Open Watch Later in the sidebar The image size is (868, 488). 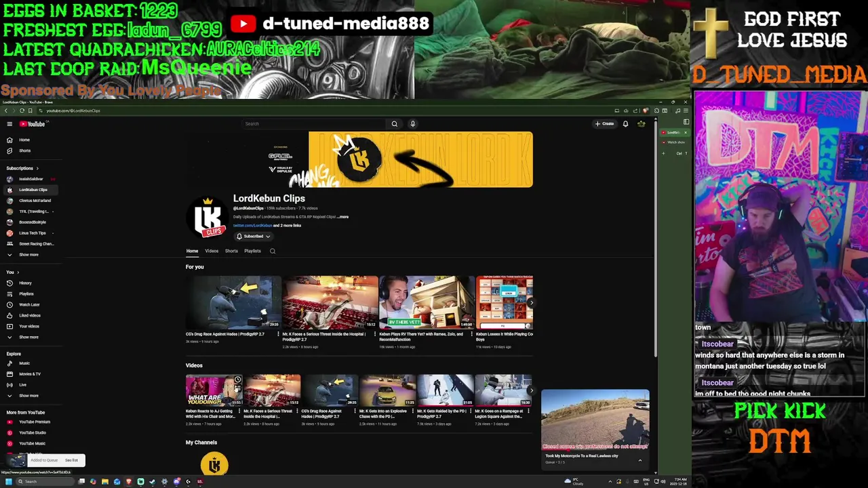[x=31, y=304]
